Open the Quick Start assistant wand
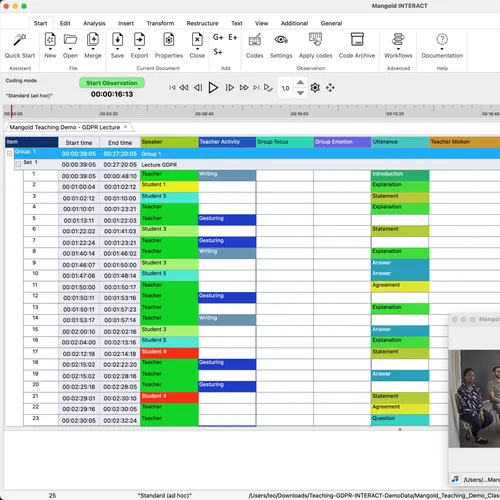Viewport: 500px width, 500px height. (x=20, y=40)
